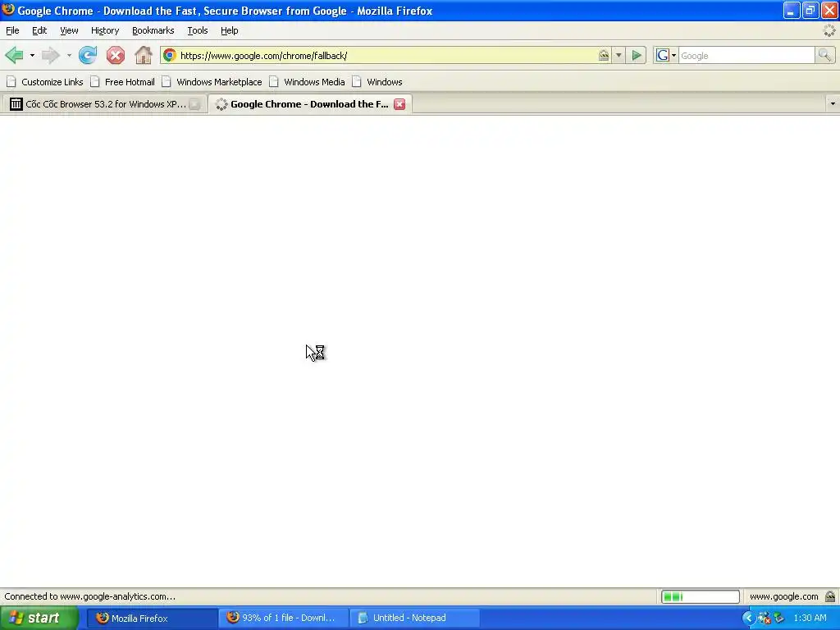Screen dimensions: 840x630
Task: Click the throbber activity indicator in menu bar
Action: click(x=829, y=30)
